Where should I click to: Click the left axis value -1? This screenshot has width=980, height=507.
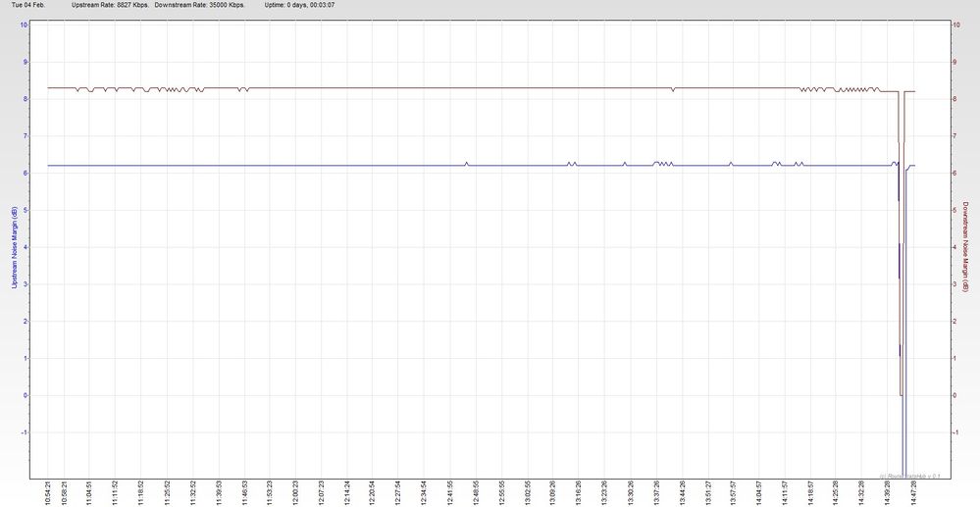click(x=25, y=432)
